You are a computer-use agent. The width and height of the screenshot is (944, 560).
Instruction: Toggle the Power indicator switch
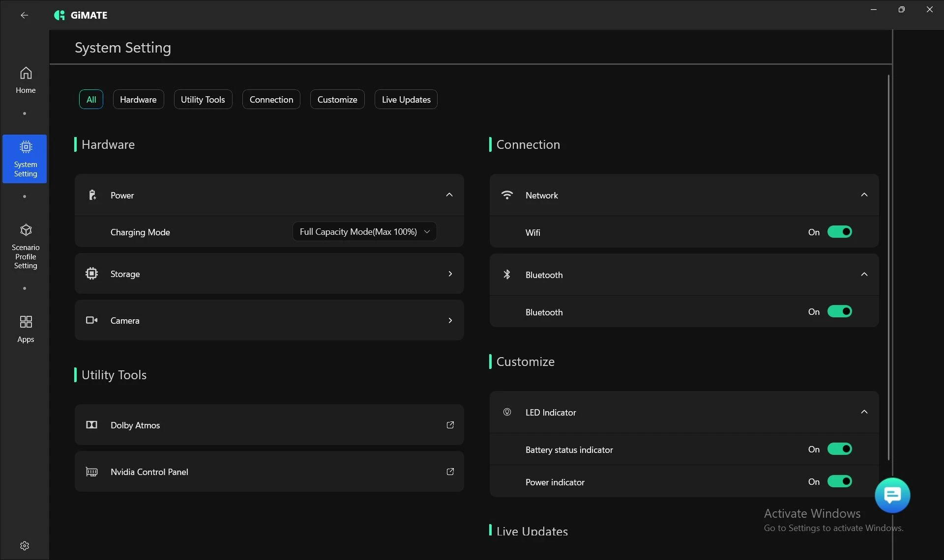(839, 481)
